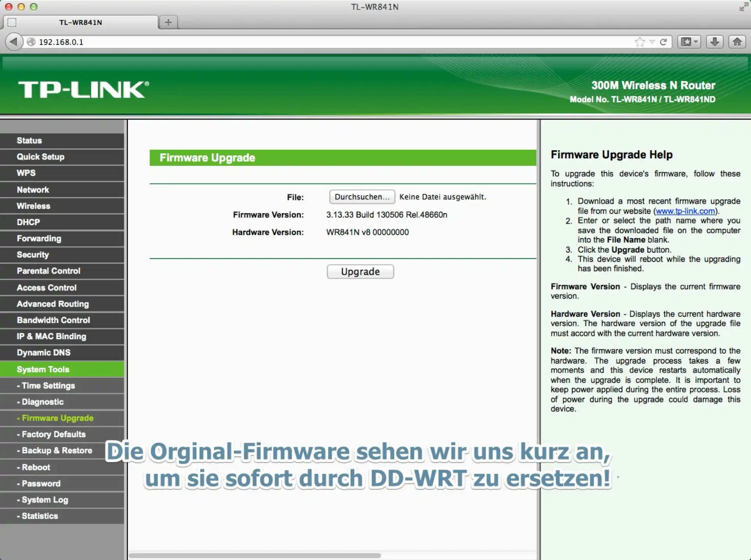Open the Factory Defaults submenu item
Screen dimensions: 751x560
point(54,434)
